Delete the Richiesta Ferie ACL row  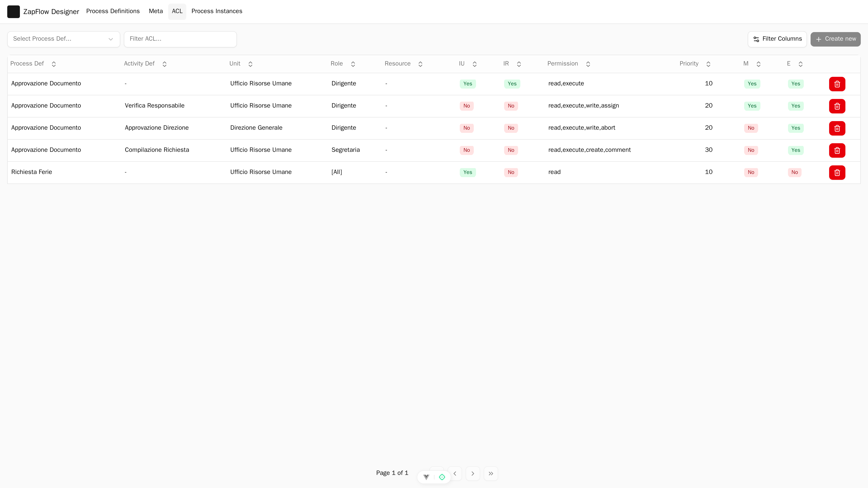(837, 173)
